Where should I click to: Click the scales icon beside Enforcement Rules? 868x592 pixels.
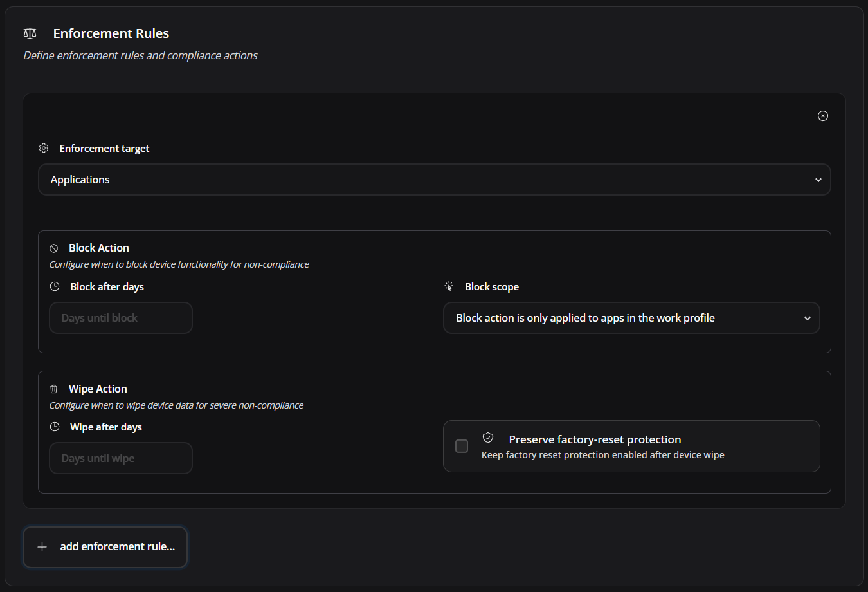[x=30, y=33]
